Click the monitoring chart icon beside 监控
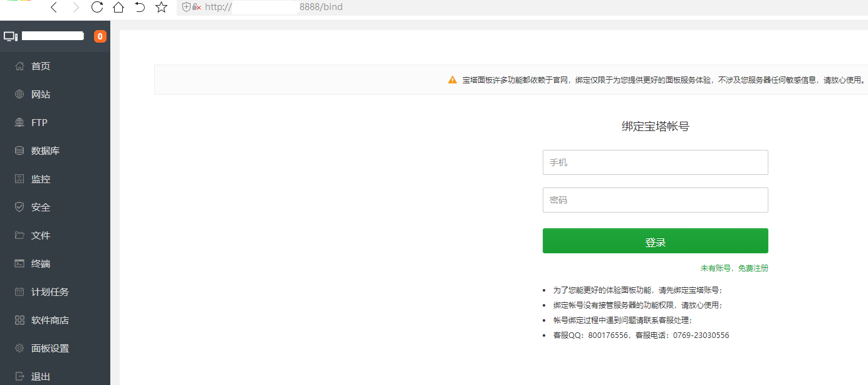The width and height of the screenshot is (868, 385). pyautogui.click(x=19, y=179)
